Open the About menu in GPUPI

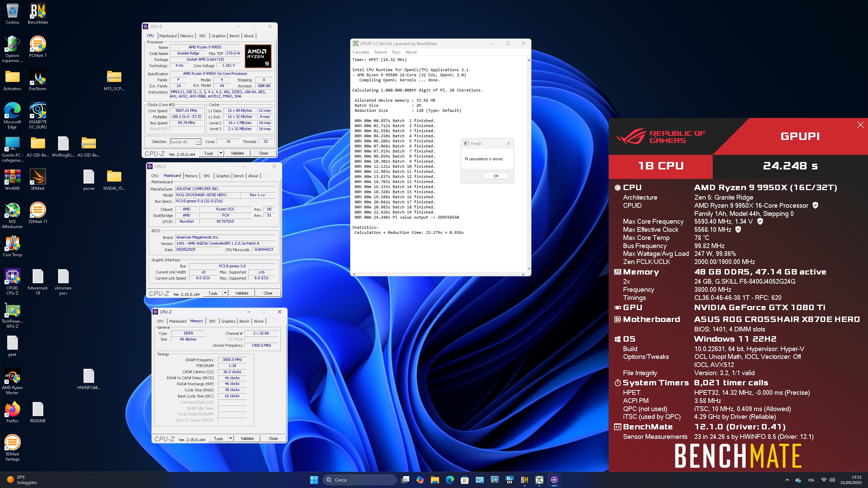coord(411,52)
